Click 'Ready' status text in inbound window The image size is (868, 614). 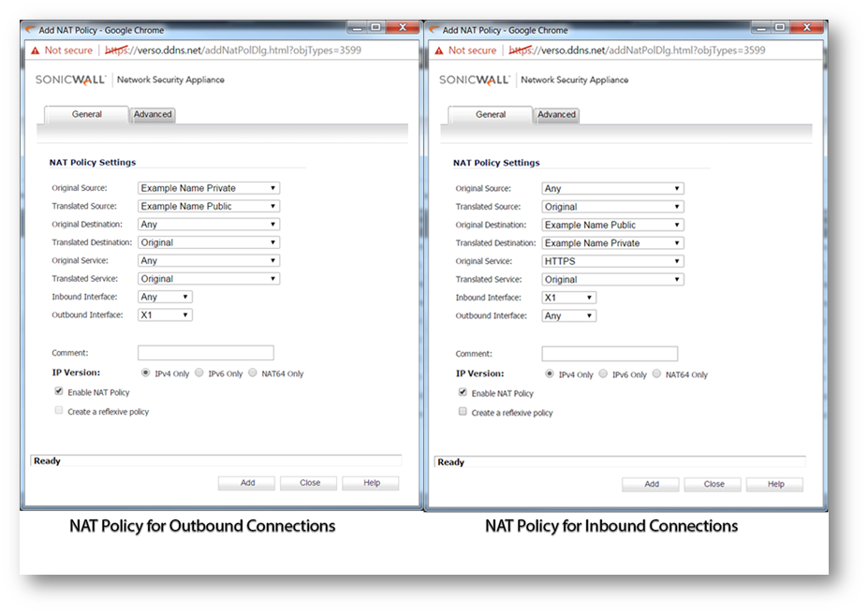pos(451,461)
